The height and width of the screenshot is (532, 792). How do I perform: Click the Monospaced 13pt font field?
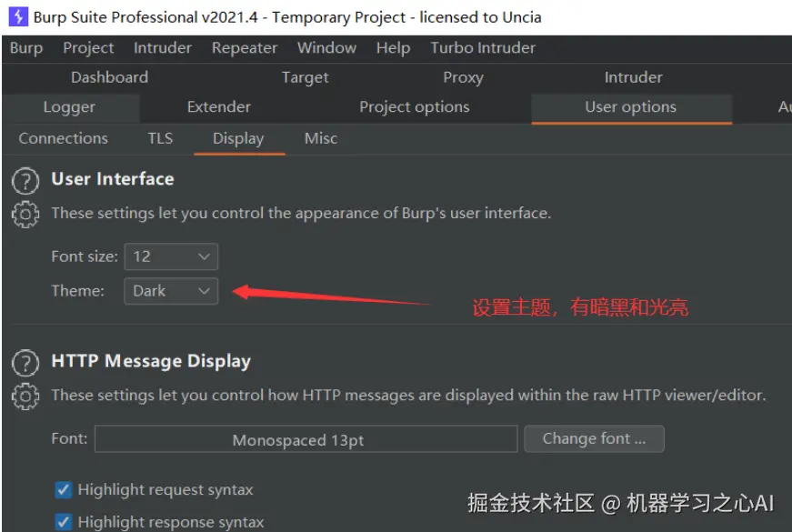coord(306,438)
